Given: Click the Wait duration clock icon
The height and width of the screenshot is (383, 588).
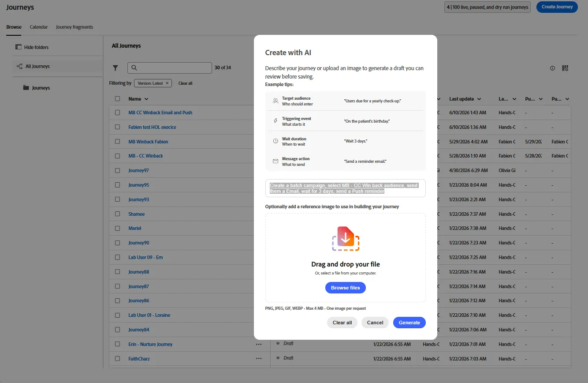Looking at the screenshot, I should pos(275,141).
